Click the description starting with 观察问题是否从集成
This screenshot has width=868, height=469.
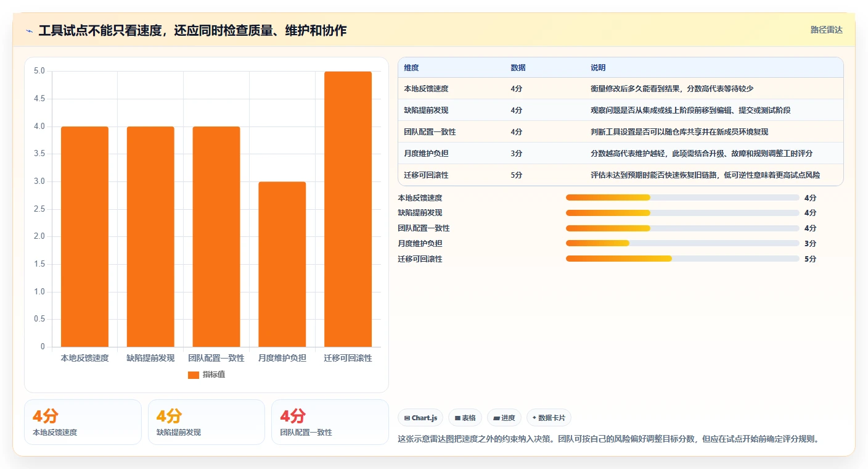click(x=690, y=110)
